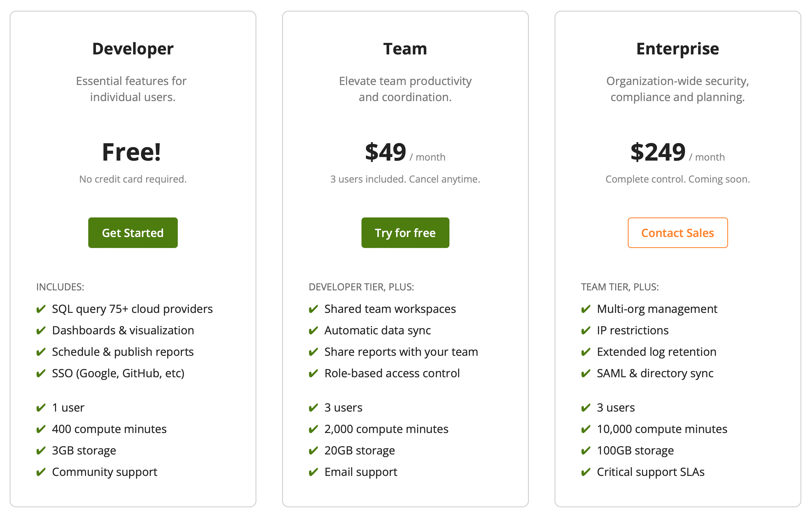Select the Team plan heading
812x518 pixels.
[405, 49]
